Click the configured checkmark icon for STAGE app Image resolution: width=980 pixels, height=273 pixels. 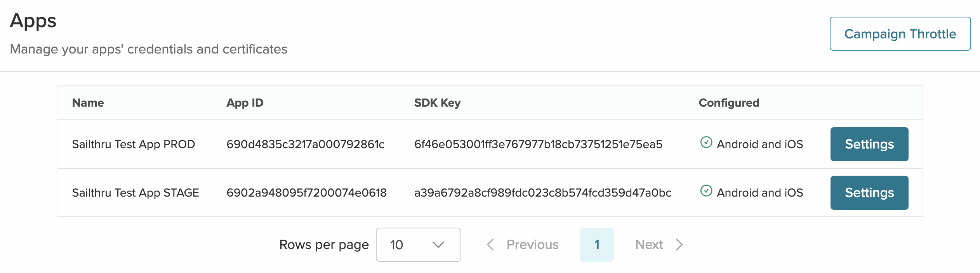(x=706, y=191)
